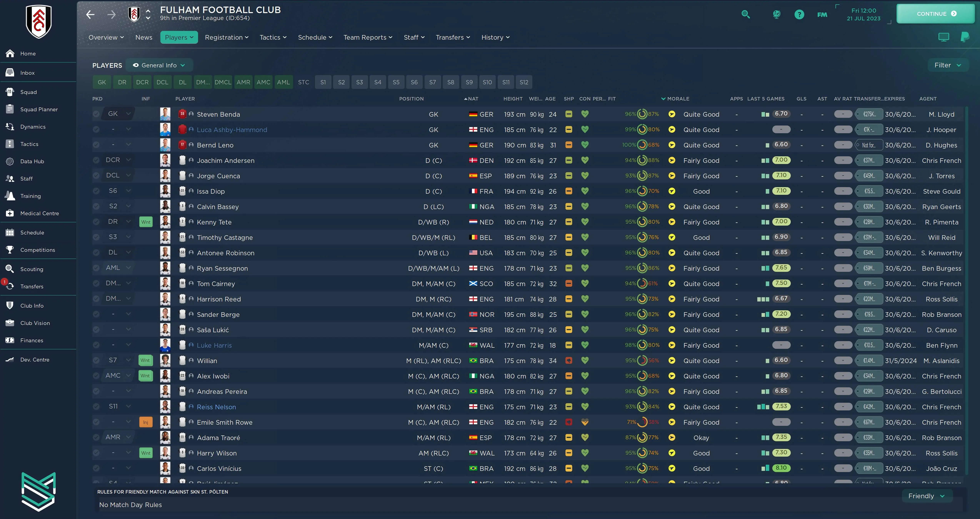Image resolution: width=980 pixels, height=519 pixels.
Task: Open the General Info view dropdown
Action: click(159, 65)
